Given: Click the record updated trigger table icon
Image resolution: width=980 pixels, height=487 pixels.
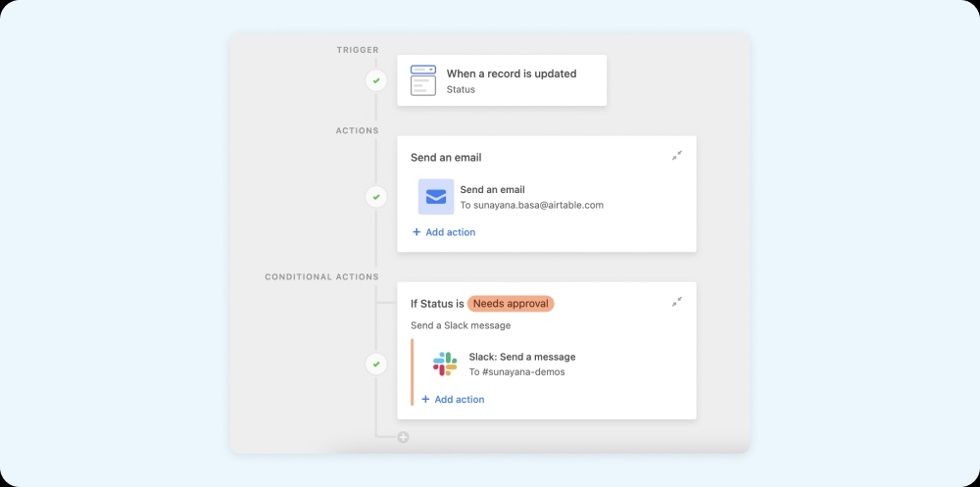Looking at the screenshot, I should click(423, 80).
